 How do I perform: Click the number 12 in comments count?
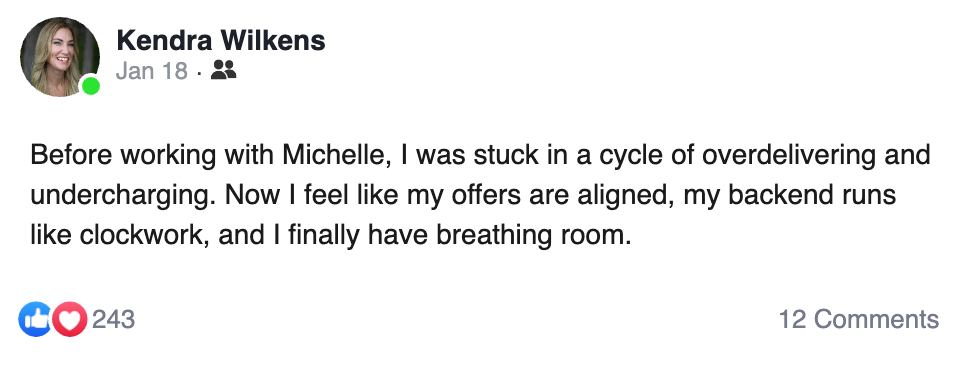pyautogui.click(x=792, y=319)
